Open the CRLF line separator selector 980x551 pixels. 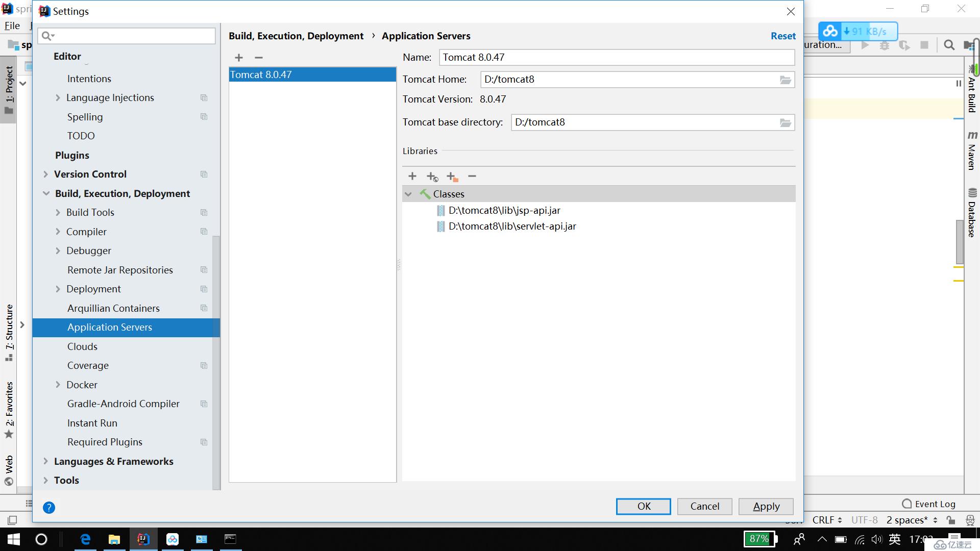[x=827, y=520]
